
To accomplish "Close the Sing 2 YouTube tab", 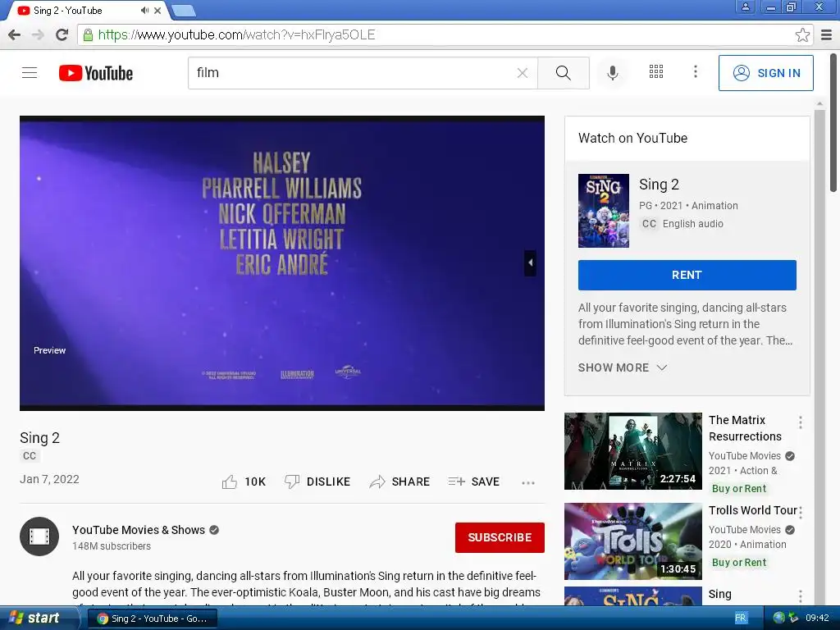I will (157, 10).
